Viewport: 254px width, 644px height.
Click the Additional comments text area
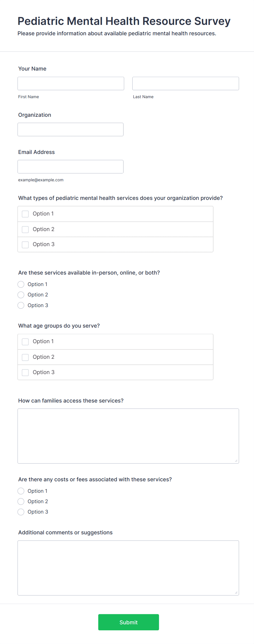coord(128,568)
